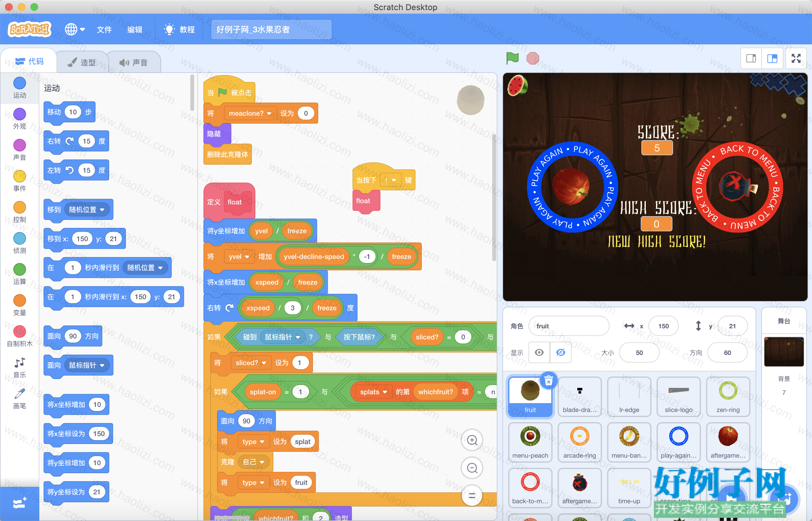The width and height of the screenshot is (812, 521).
Task: Click the sprite y value 21
Action: point(732,326)
